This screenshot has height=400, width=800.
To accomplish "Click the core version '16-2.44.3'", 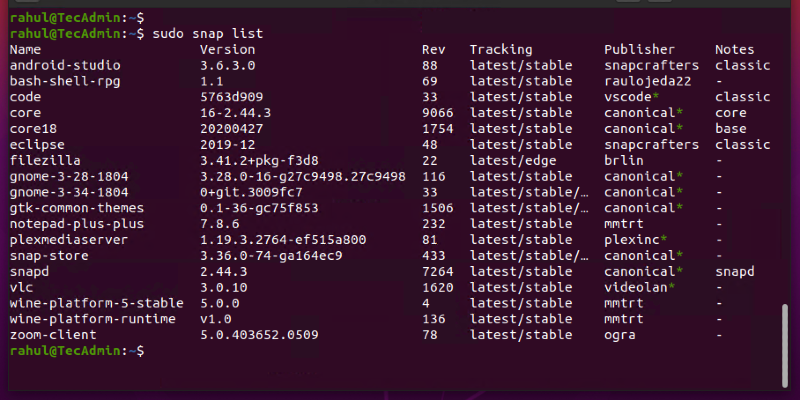I will [236, 113].
